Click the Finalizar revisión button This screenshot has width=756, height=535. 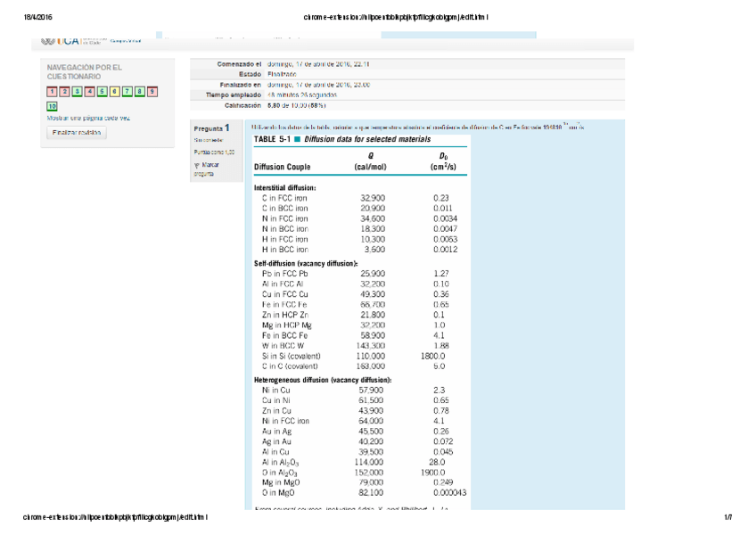point(78,132)
